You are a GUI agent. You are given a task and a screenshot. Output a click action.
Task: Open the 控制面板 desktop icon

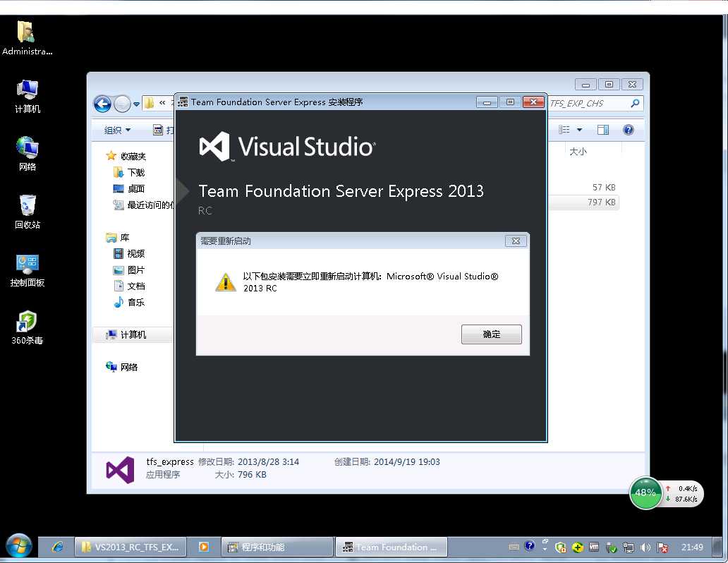click(27, 270)
